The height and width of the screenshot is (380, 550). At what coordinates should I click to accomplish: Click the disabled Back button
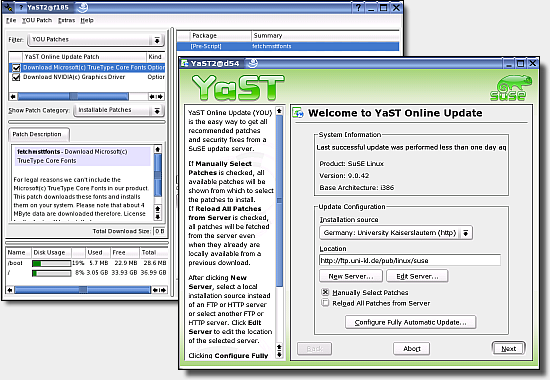(x=314, y=348)
